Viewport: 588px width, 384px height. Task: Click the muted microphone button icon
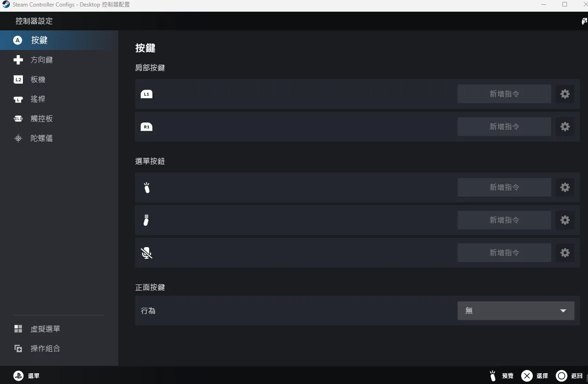147,253
